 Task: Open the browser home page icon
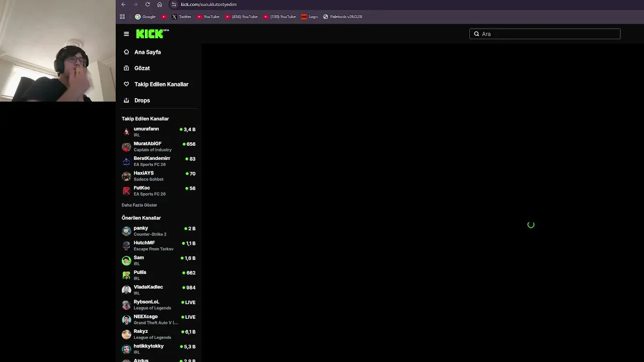(159, 5)
